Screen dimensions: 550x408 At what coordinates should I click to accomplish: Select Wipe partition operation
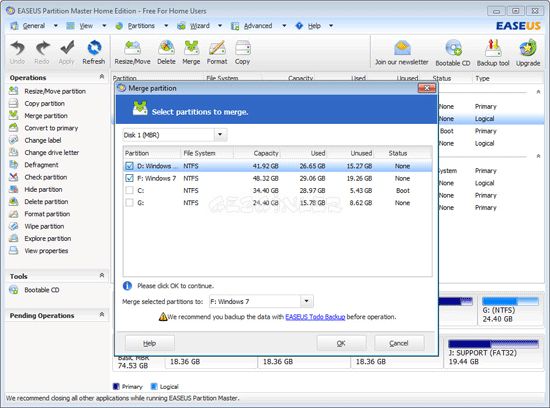click(44, 226)
